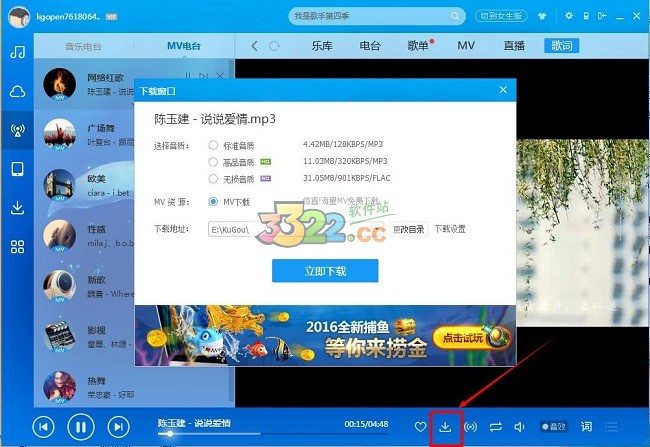Open the 歌单 tab

418,46
